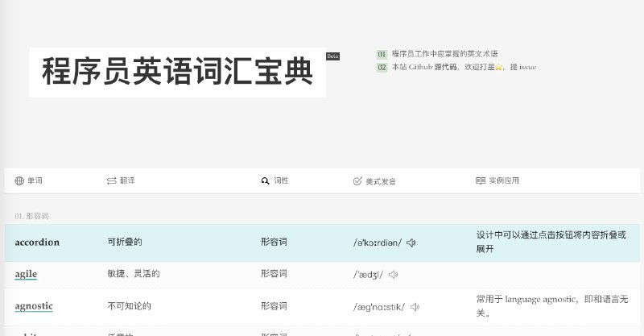
Task: Select the 词性 column header
Action: (281, 180)
